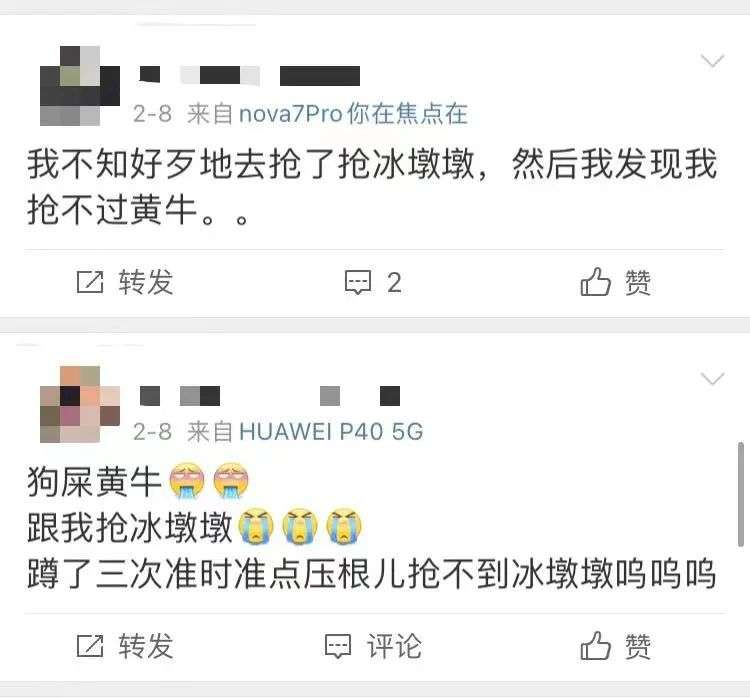Click the repost icon on the second post
Viewport: 750px width, 698px height.
click(x=90, y=646)
